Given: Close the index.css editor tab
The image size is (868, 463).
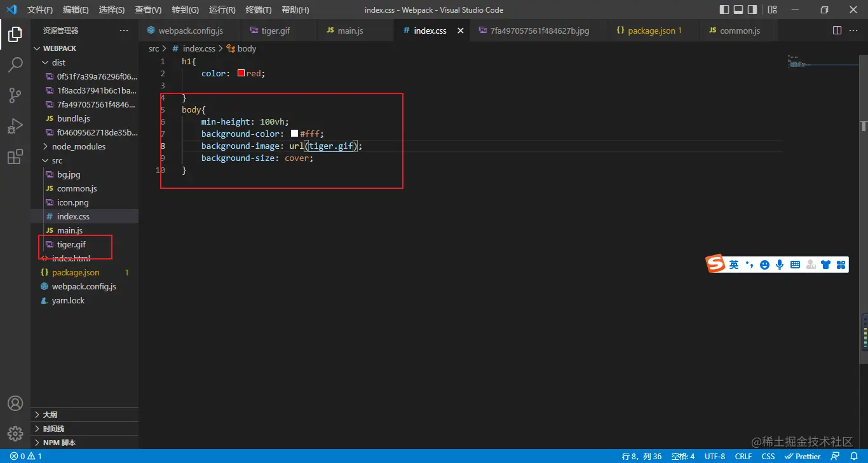Looking at the screenshot, I should (x=461, y=31).
